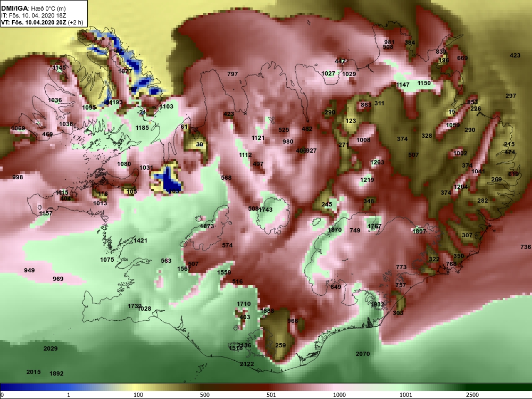Click the legend label '500'
The image size is (532, 399).
[205, 395]
